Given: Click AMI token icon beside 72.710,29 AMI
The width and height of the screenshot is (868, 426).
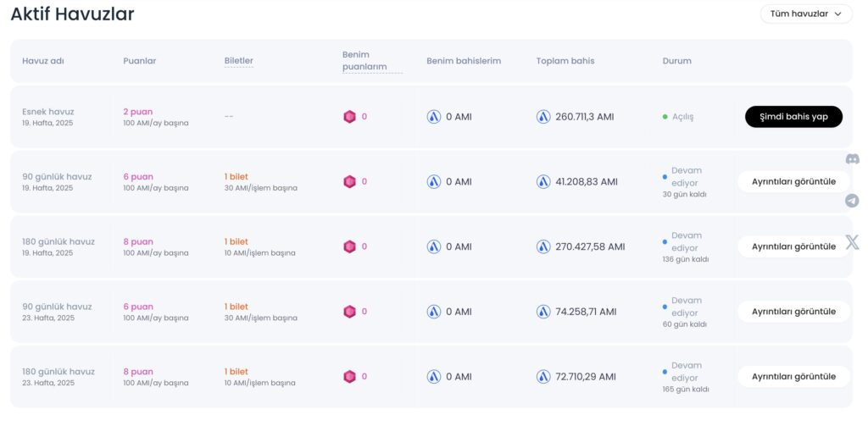Looking at the screenshot, I should click(543, 377).
